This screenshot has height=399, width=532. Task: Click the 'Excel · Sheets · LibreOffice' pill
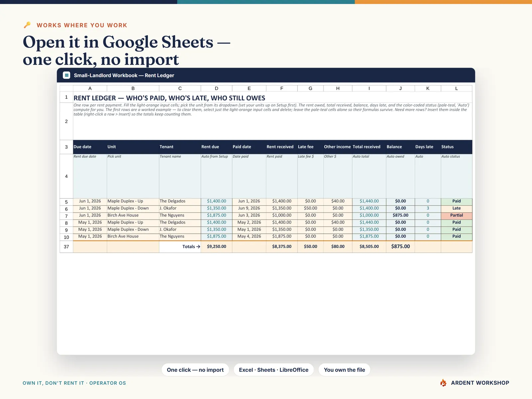coord(274,370)
